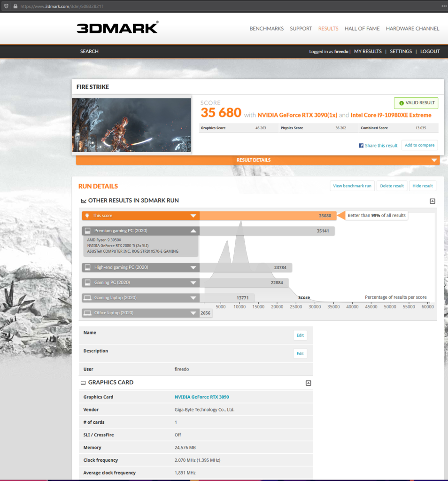Click the shield icon in address bar

pos(6,6)
